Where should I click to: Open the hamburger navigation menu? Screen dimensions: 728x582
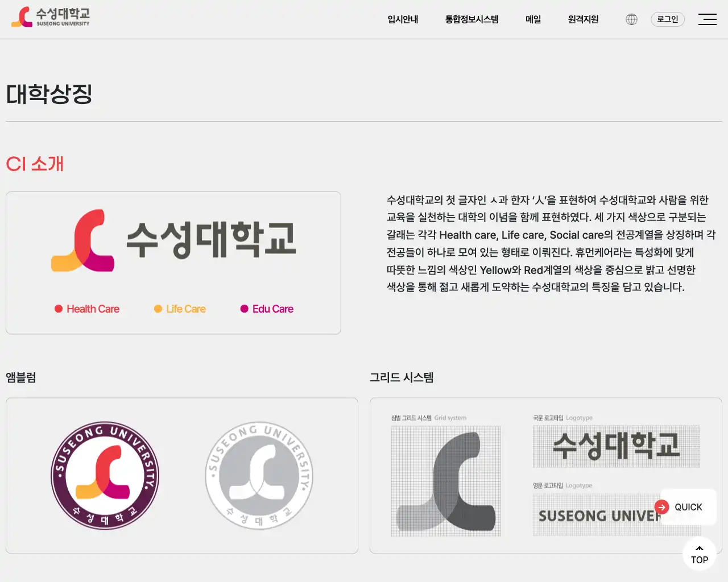click(708, 19)
